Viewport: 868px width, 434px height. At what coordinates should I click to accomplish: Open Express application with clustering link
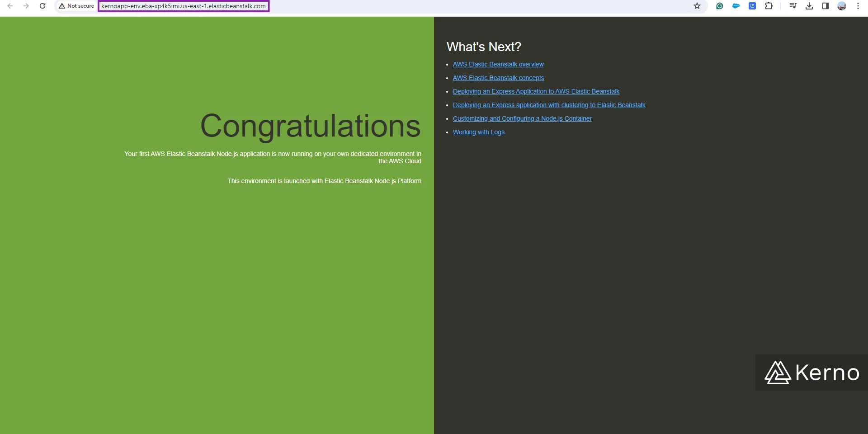(x=549, y=105)
